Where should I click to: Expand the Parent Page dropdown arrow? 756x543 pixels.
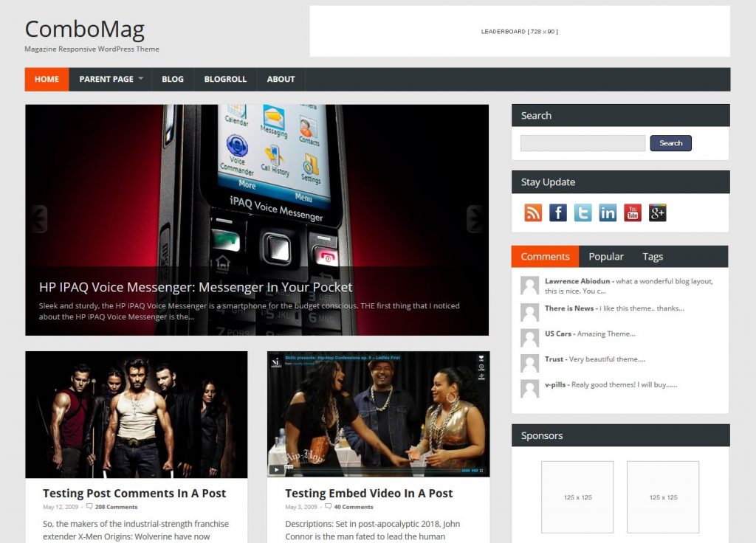(x=141, y=78)
